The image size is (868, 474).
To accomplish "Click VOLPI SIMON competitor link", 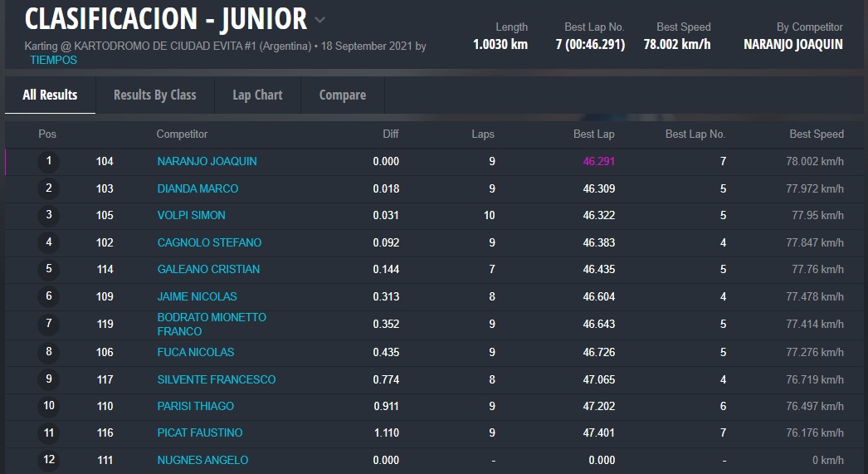I will [191, 215].
